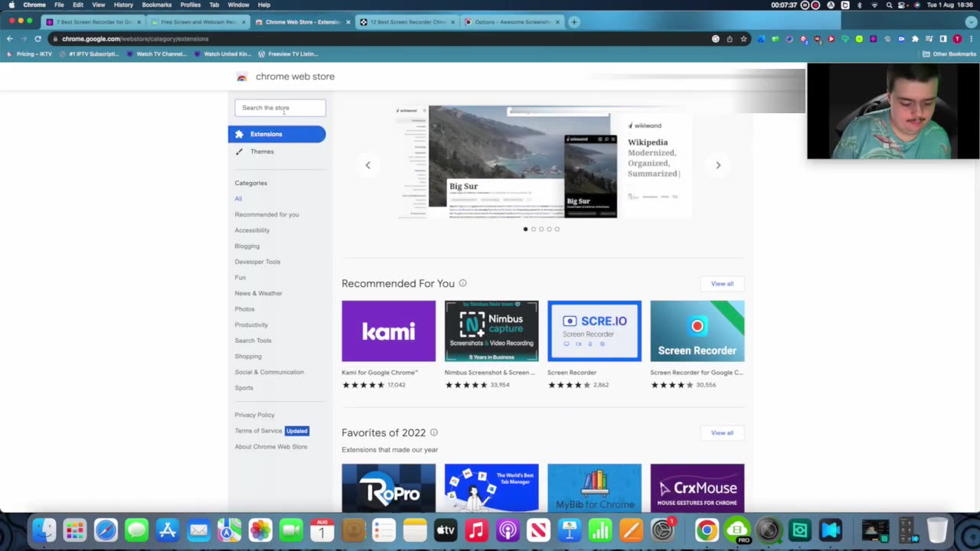Open the Extensions puzzle piece menu

(915, 38)
